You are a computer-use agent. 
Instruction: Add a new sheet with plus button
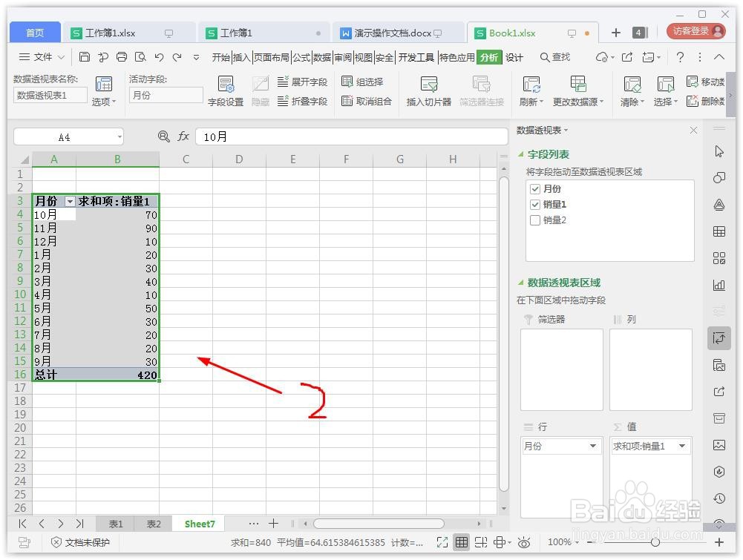(273, 524)
